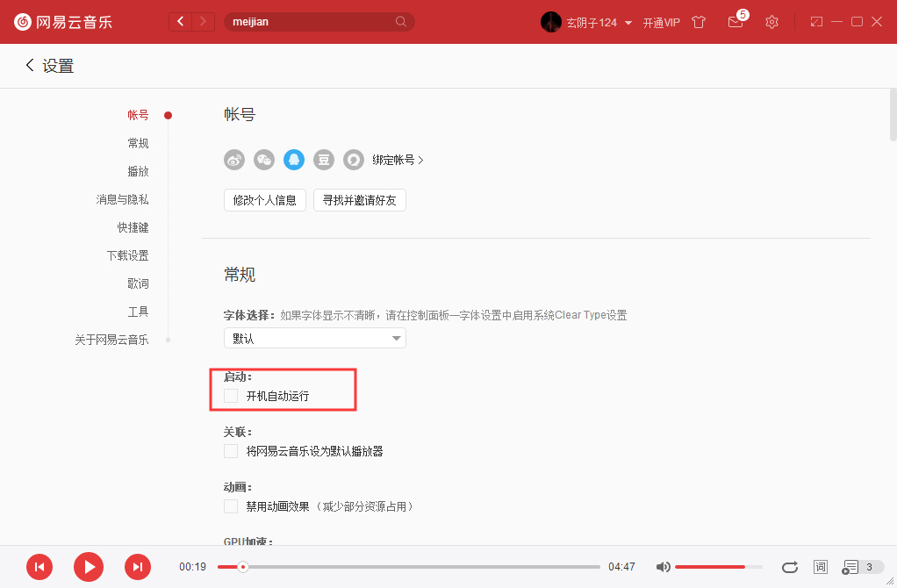This screenshot has height=588, width=897.
Task: Click the Weibo binding icon
Action: [x=233, y=160]
